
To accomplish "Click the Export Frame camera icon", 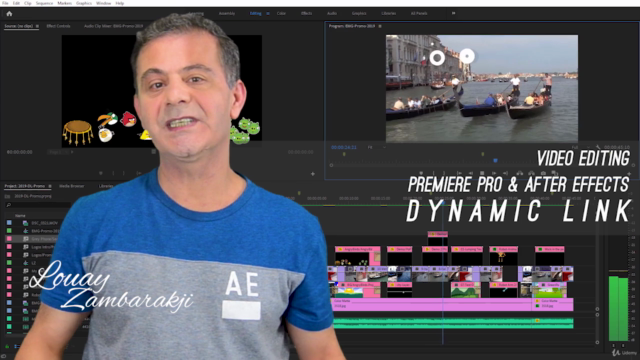I will 543,173.
